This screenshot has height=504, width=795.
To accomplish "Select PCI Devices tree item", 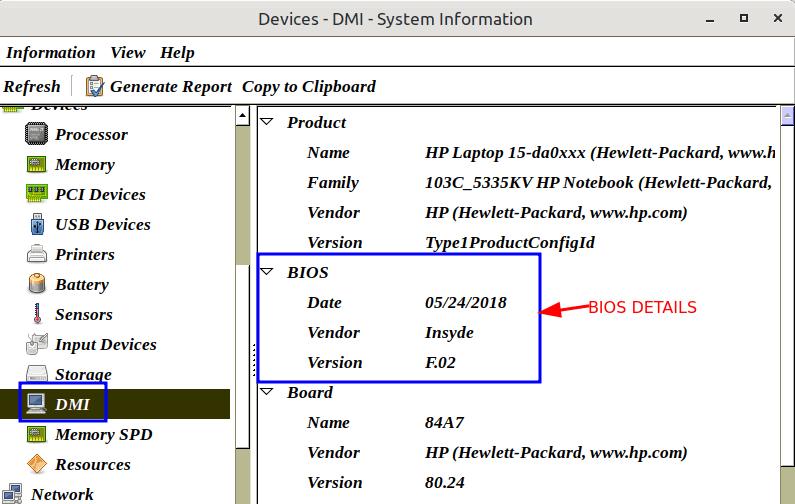I will pyautogui.click(x=100, y=195).
